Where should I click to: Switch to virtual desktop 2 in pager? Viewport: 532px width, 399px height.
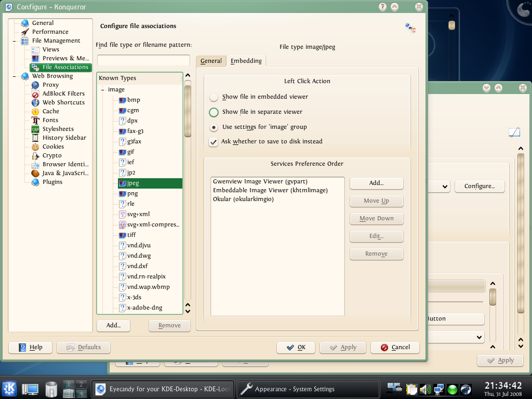point(81,384)
